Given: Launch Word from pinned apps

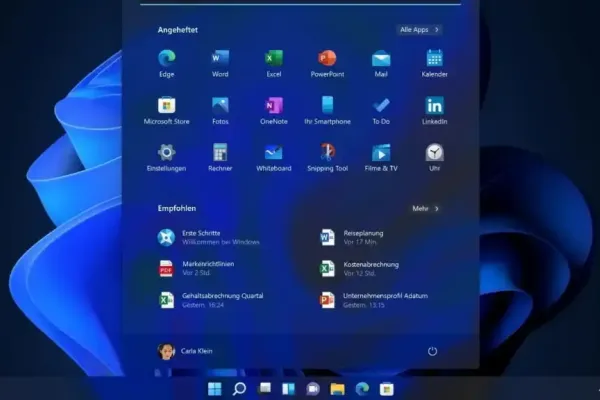Looking at the screenshot, I should coord(220,64).
